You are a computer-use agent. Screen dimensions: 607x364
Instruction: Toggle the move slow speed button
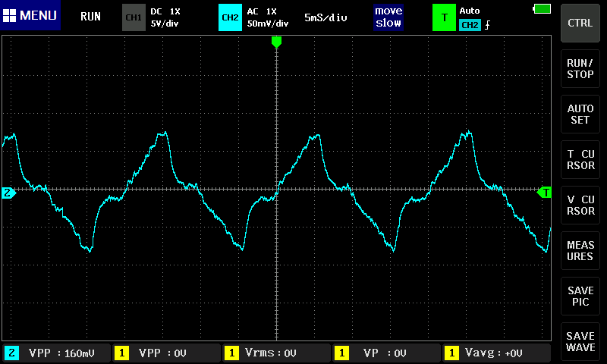point(388,17)
